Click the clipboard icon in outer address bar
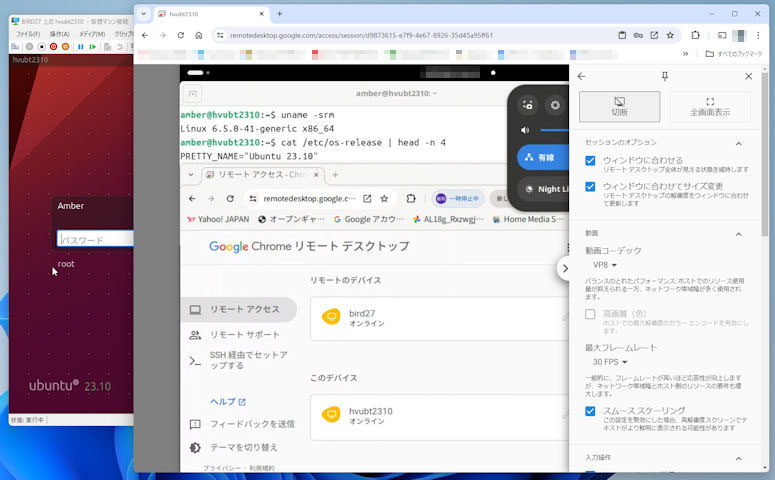The width and height of the screenshot is (775, 480). point(622,35)
